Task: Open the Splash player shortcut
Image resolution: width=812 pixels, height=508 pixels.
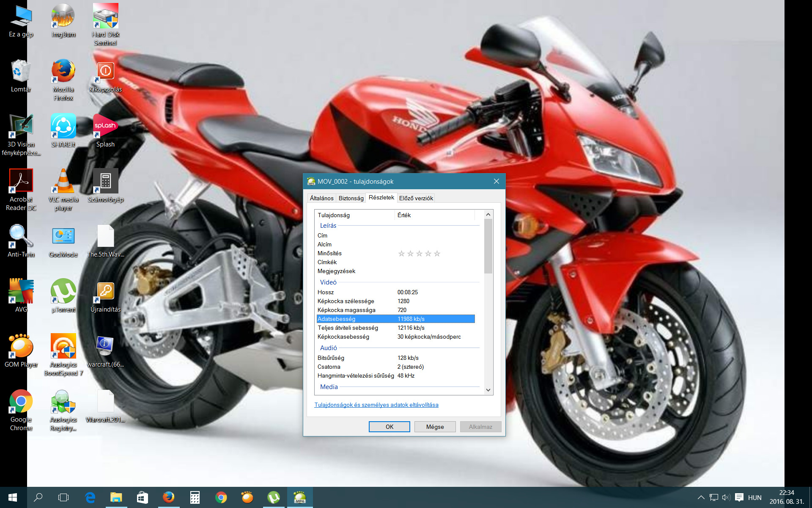Action: tap(105, 127)
